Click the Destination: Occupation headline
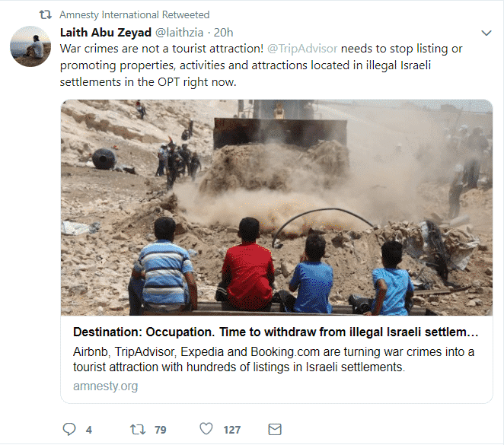This screenshot has width=504, height=445. coord(276,332)
